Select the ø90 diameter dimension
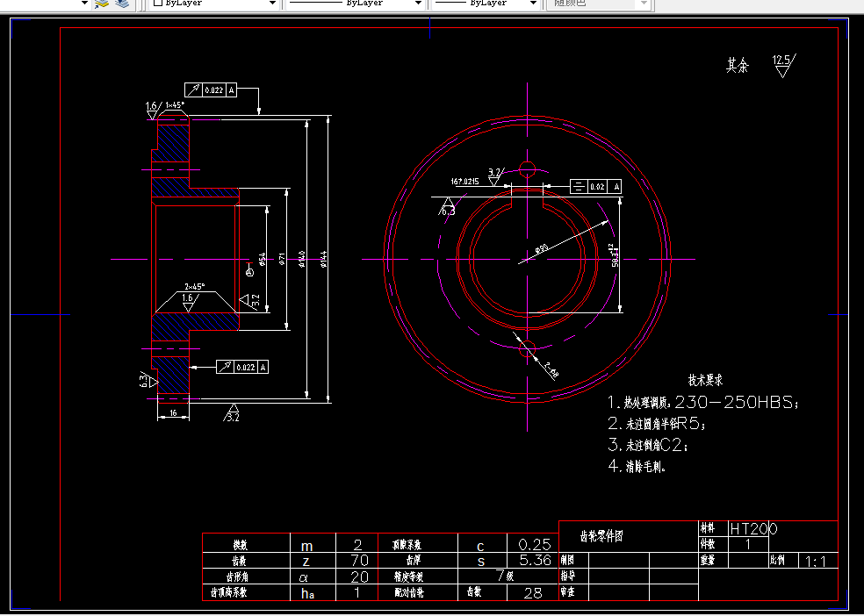This screenshot has width=864, height=616. point(542,249)
